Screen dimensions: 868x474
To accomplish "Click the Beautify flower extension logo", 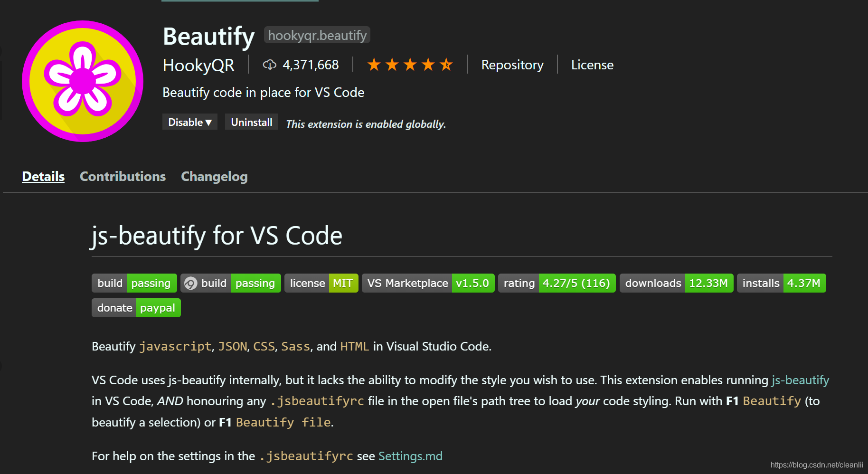I will 83,81.
